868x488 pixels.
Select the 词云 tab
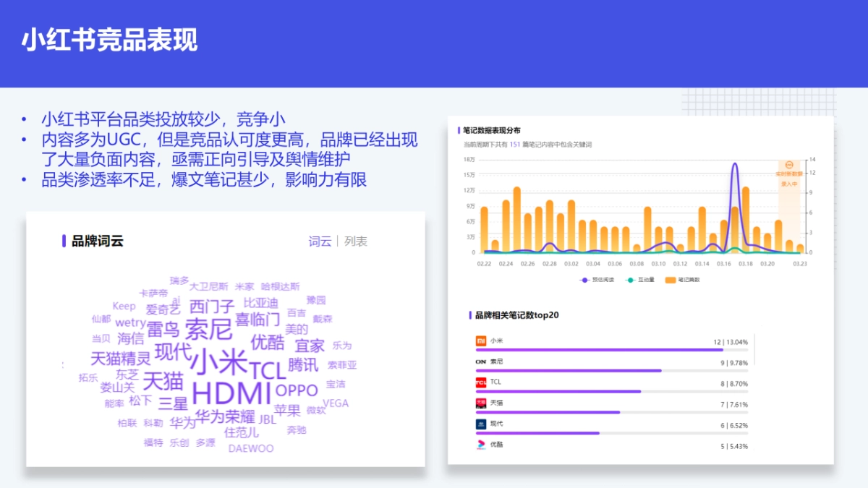[320, 241]
